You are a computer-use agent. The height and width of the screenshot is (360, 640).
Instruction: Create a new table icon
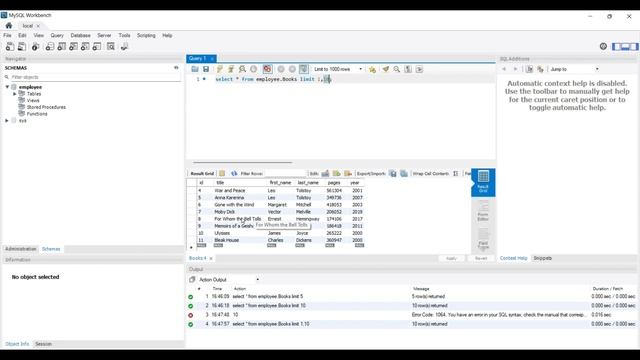click(x=62, y=47)
